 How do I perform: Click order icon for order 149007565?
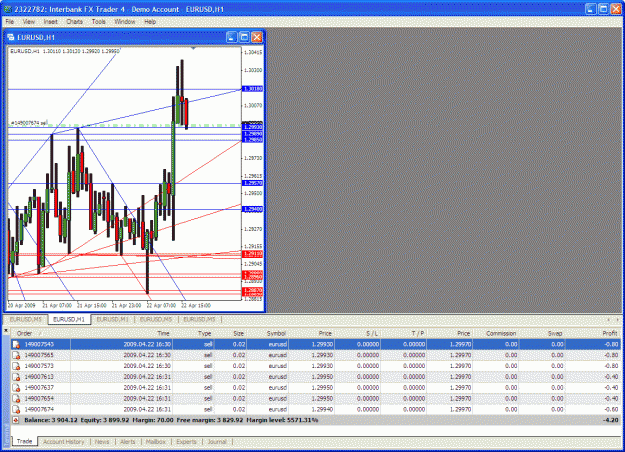click(x=16, y=355)
